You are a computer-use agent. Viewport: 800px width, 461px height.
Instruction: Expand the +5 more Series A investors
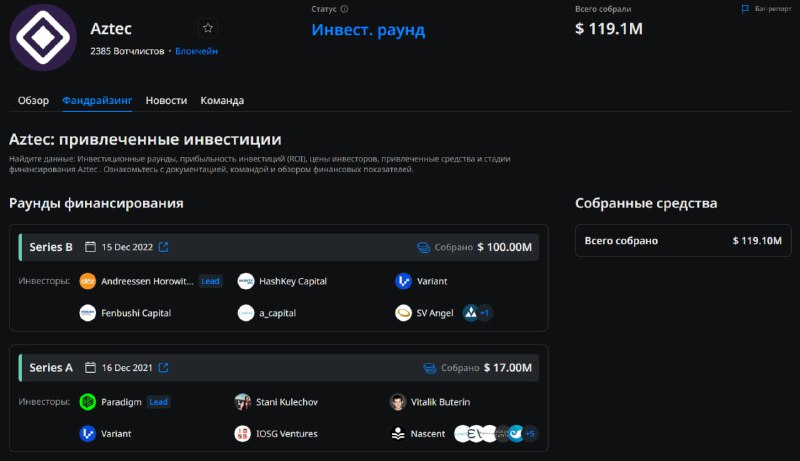530,433
